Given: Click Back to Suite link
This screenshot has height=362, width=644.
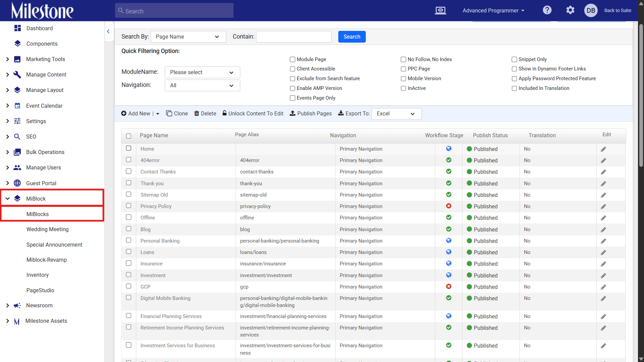Looking at the screenshot, I should [617, 10].
